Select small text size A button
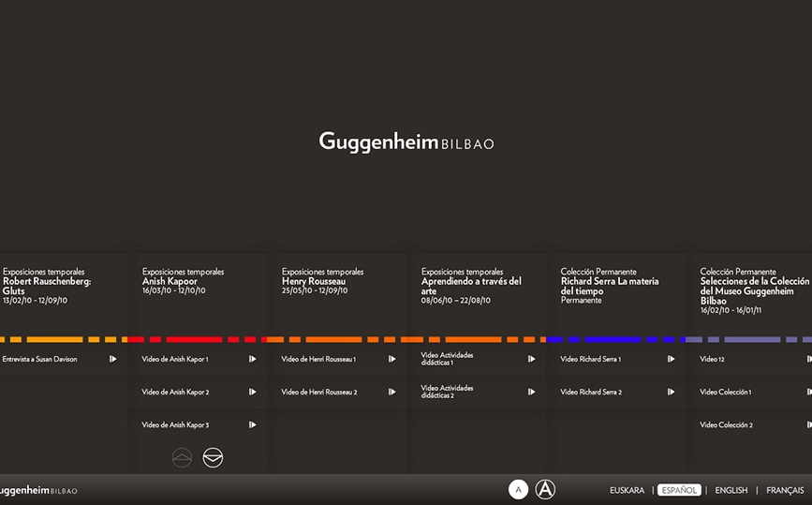The width and height of the screenshot is (812, 505). (x=518, y=489)
